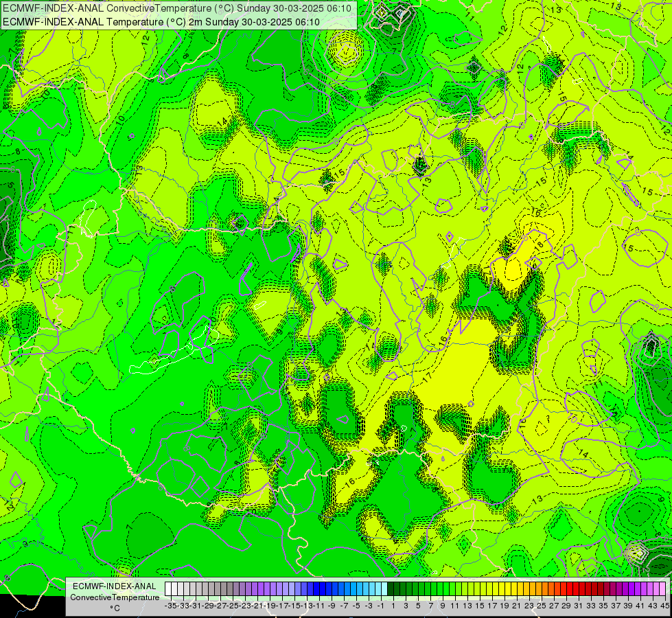
Task: Click the legend value '29'
Action: click(x=566, y=606)
